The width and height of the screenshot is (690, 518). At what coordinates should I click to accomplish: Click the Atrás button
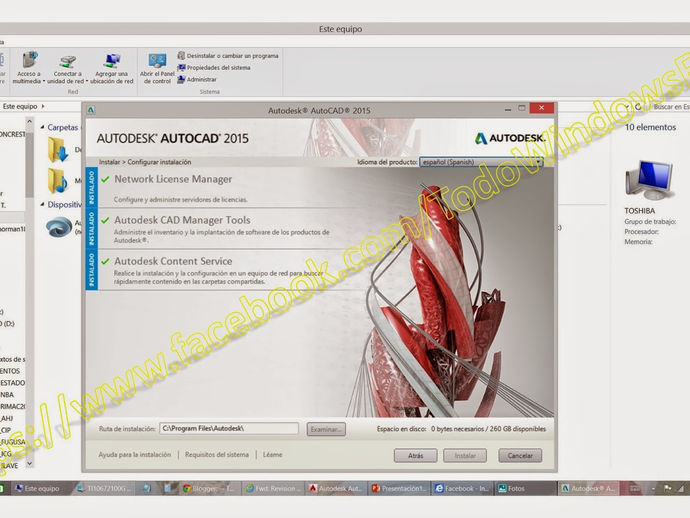tap(415, 456)
